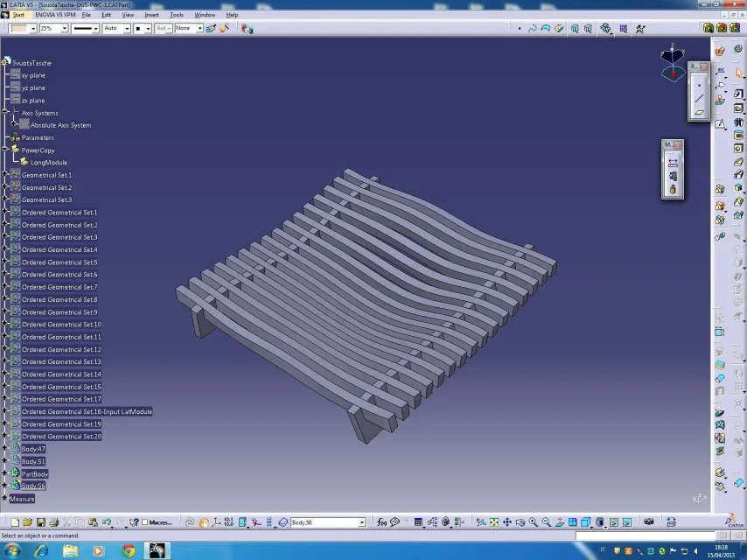Click the Zoom Out magnifier
Image resolution: width=747 pixels, height=560 pixels.
tap(547, 522)
